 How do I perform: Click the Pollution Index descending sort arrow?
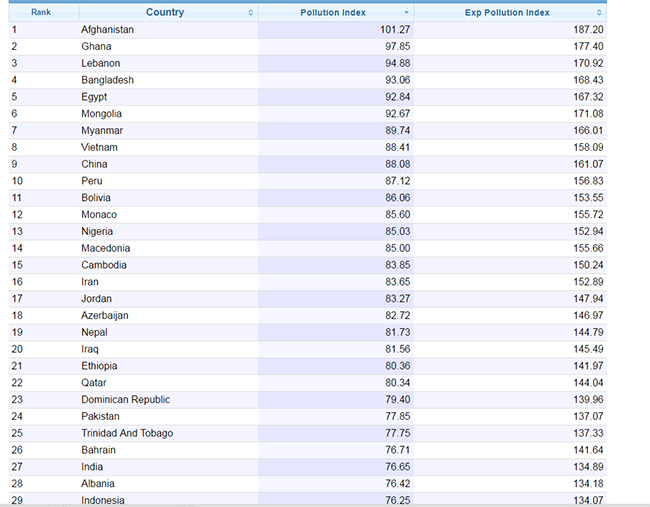406,13
